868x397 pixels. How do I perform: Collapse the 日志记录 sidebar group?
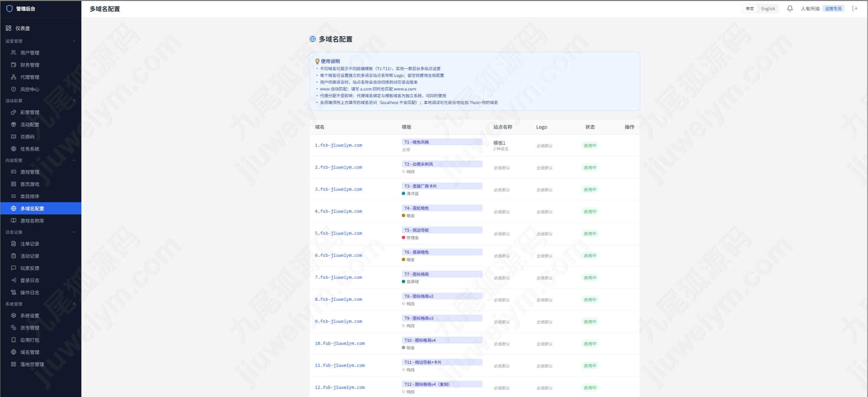pyautogui.click(x=74, y=232)
